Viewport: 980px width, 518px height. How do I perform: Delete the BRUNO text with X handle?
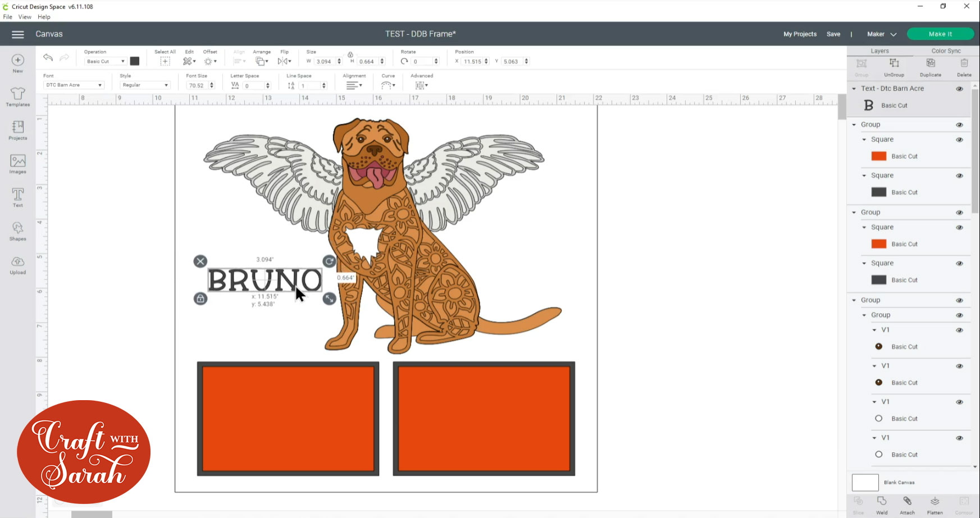pyautogui.click(x=200, y=261)
